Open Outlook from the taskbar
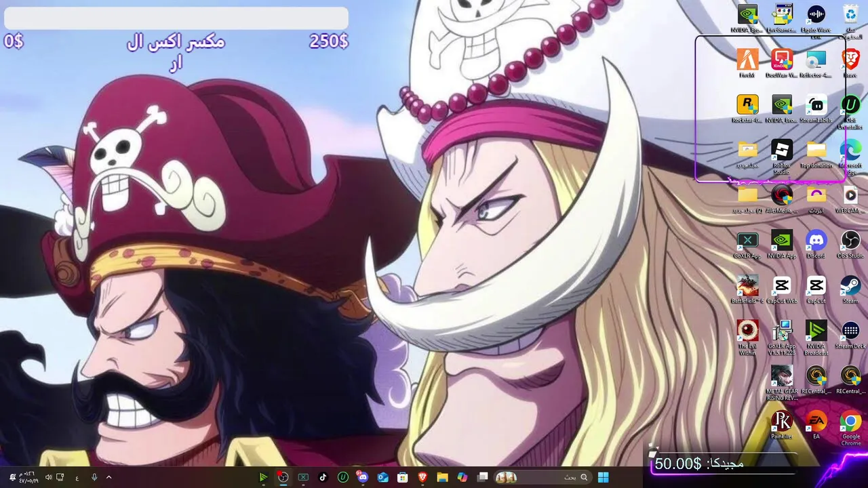This screenshot has width=868, height=488. (382, 477)
